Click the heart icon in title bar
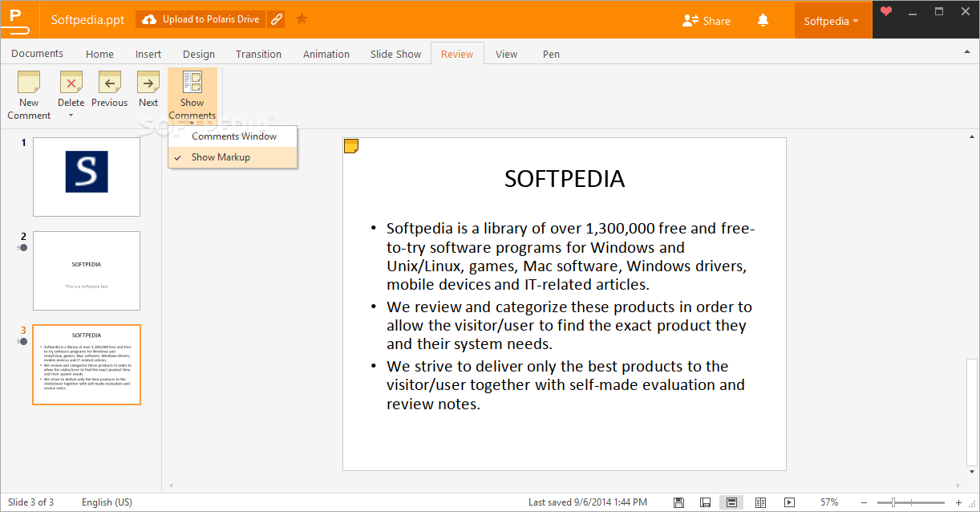The width and height of the screenshot is (980, 512). (886, 11)
